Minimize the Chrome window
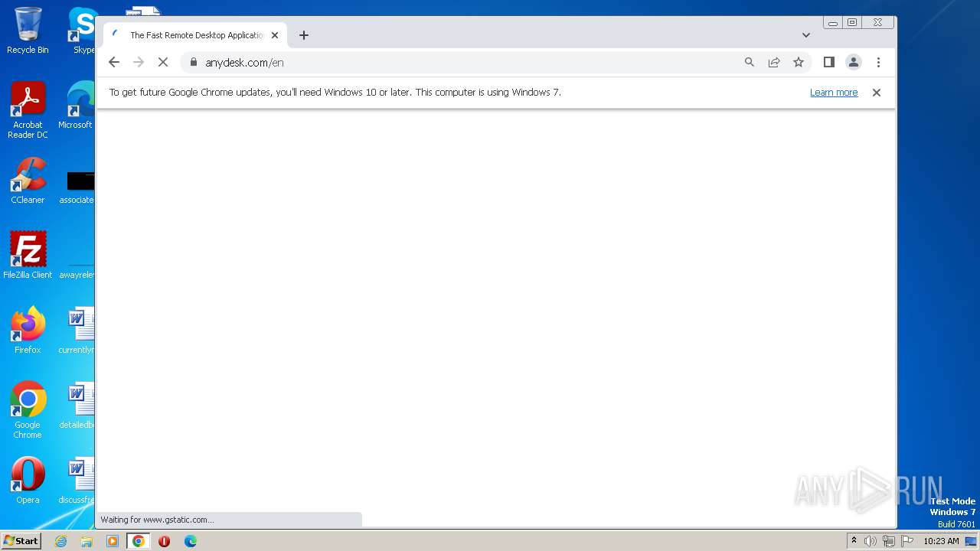 click(x=833, y=23)
